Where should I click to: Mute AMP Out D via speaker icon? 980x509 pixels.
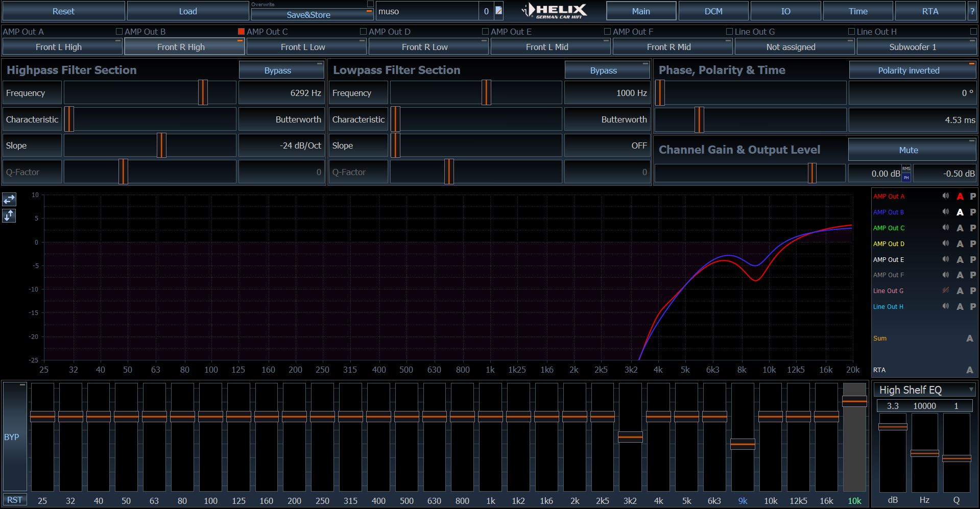945,244
